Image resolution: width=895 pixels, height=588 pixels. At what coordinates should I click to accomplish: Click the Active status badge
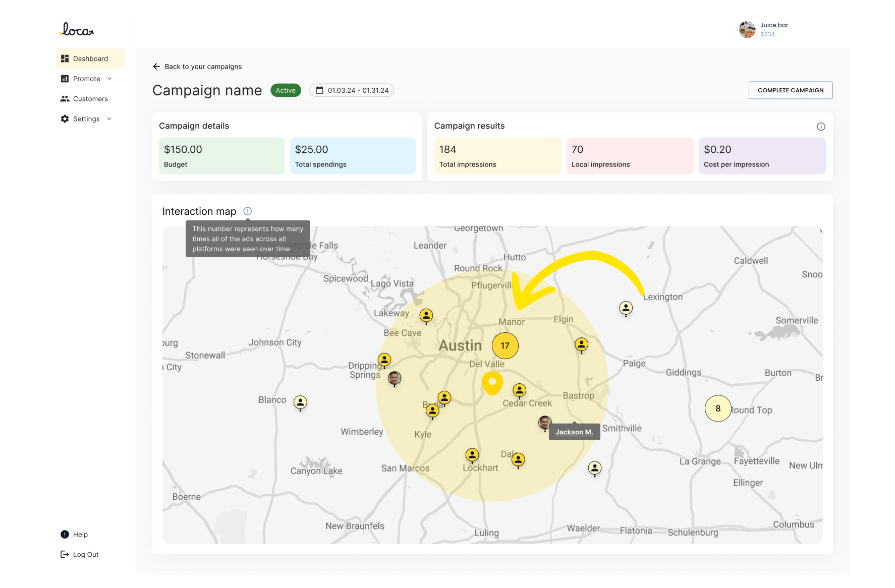click(286, 90)
